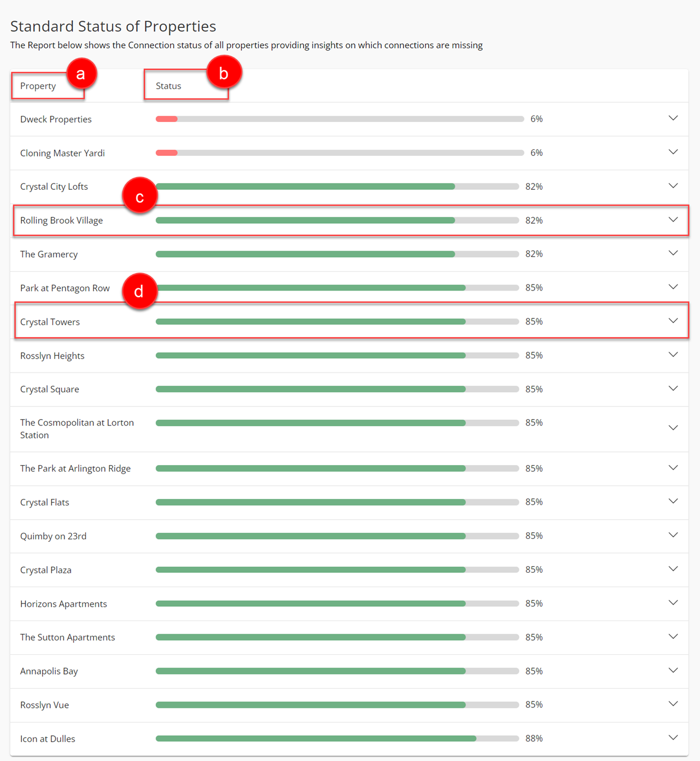
Task: Click the red annotation marker labeled b
Action: point(224,73)
